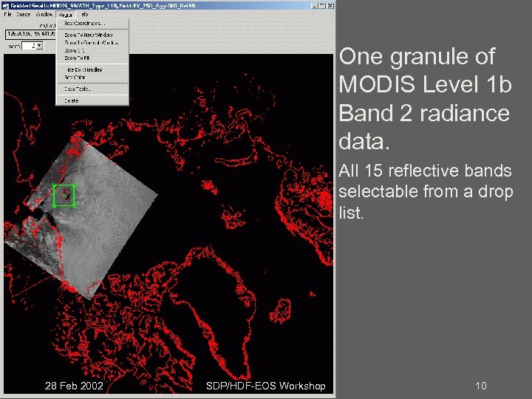The width and height of the screenshot is (532, 399).
Task: Open the File menu
Action: click(x=7, y=14)
